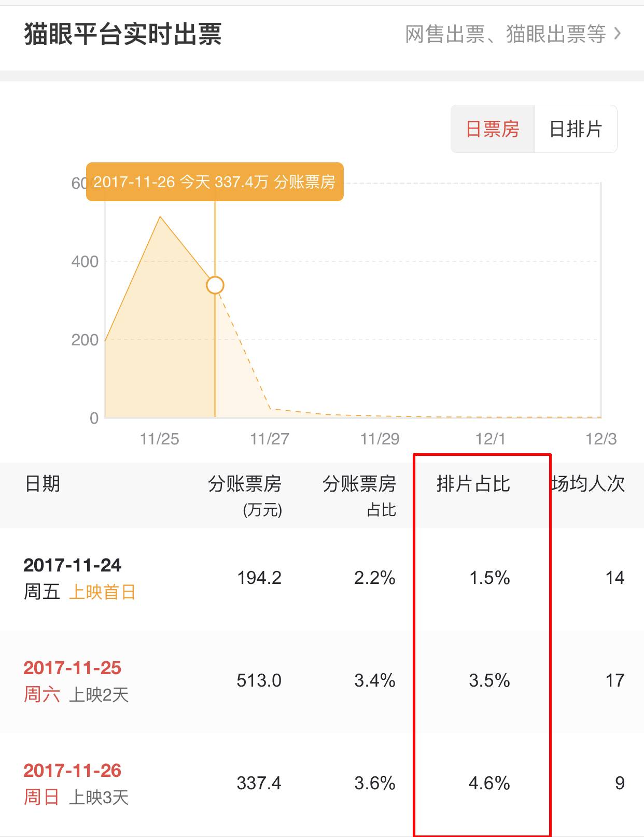Click the 11/25 axis label
This screenshot has width=644, height=837.
[160, 439]
